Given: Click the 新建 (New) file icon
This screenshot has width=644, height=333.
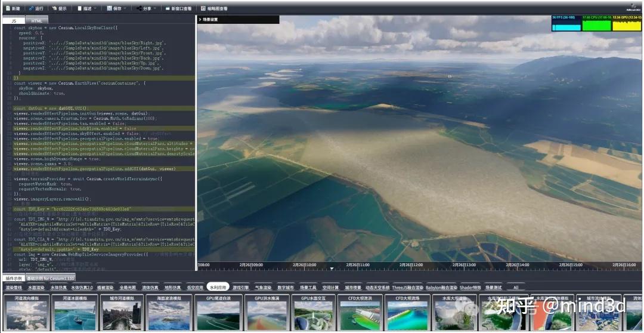Looking at the screenshot, I should point(7,9).
